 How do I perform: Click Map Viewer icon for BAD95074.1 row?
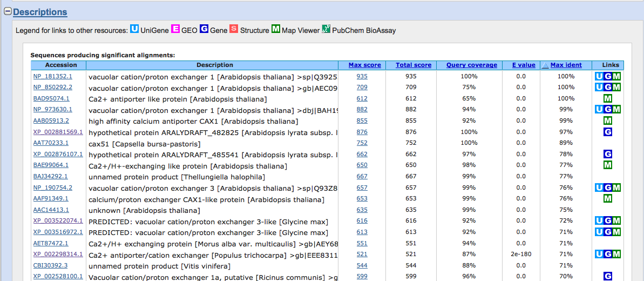point(608,99)
